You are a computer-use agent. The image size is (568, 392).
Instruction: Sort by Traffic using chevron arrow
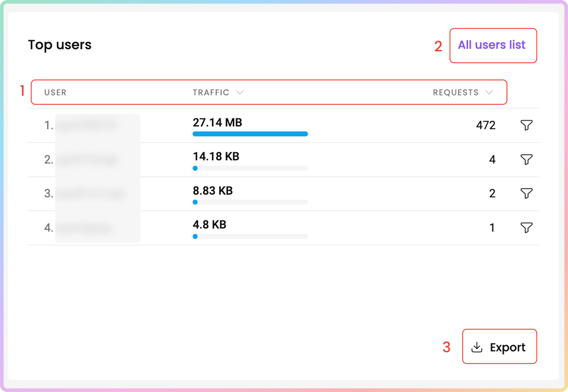240,92
